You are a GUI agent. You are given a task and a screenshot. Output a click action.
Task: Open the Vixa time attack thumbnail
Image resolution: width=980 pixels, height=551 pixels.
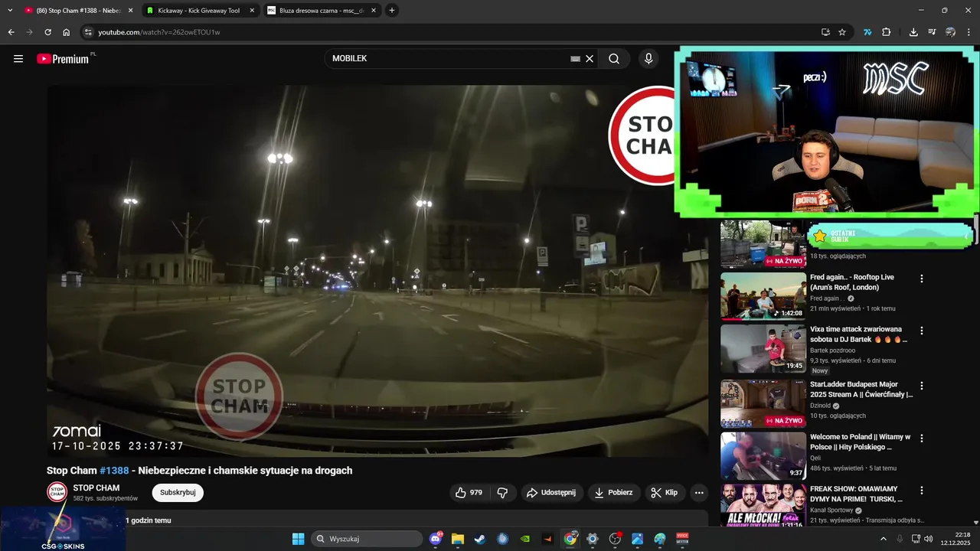pyautogui.click(x=763, y=348)
